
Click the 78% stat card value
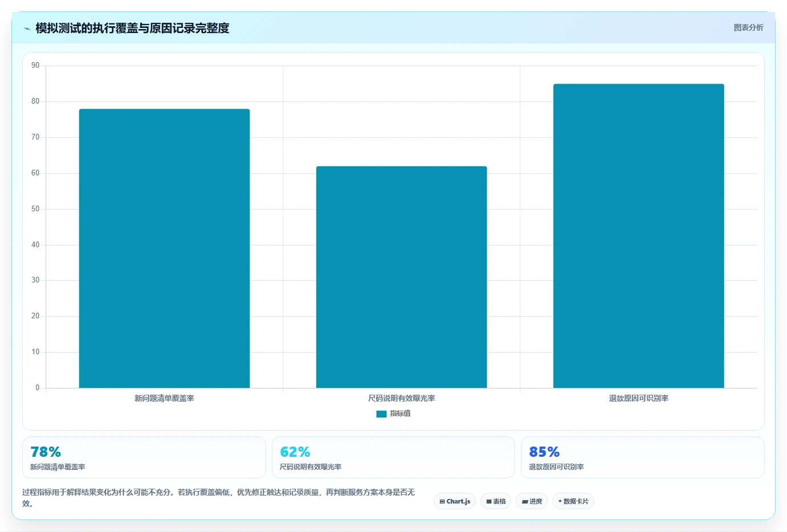tap(46, 452)
